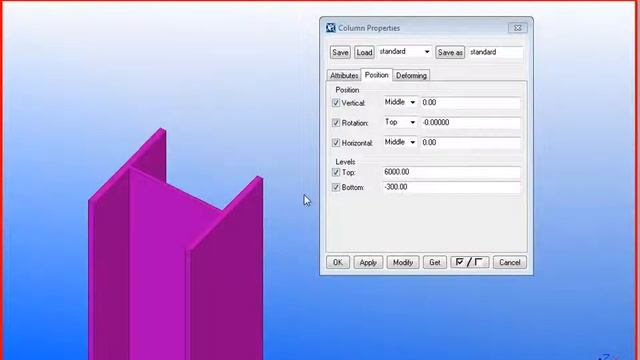Click the Column Properties title bar icon

331,28
